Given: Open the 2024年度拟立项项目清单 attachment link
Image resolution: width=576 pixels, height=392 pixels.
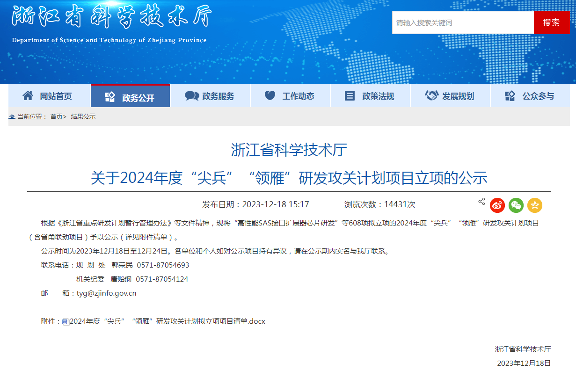Looking at the screenshot, I should (166, 321).
